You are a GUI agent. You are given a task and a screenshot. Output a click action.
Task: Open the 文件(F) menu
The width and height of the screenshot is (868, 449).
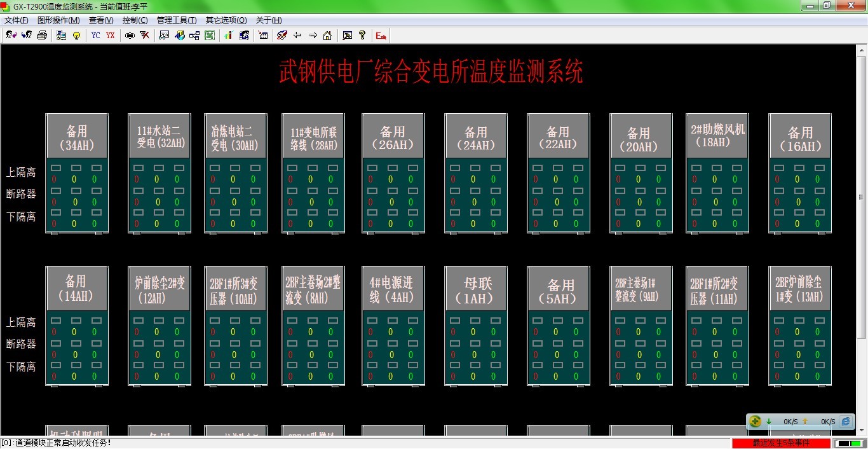pos(16,20)
